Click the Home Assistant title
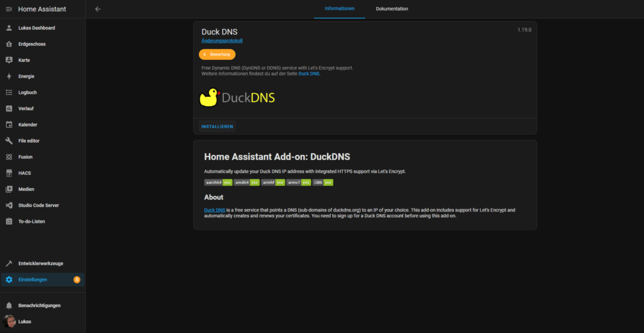Image resolution: width=644 pixels, height=333 pixels. pyautogui.click(x=42, y=9)
